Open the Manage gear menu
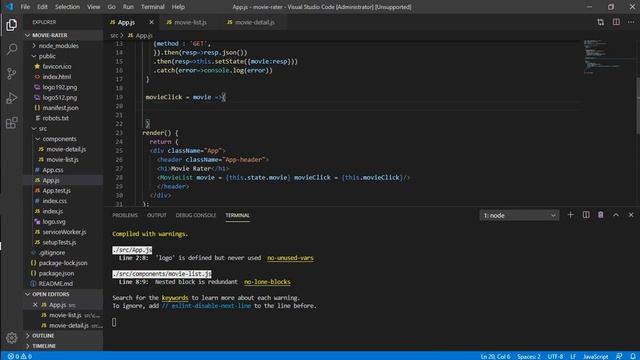 (x=11, y=338)
